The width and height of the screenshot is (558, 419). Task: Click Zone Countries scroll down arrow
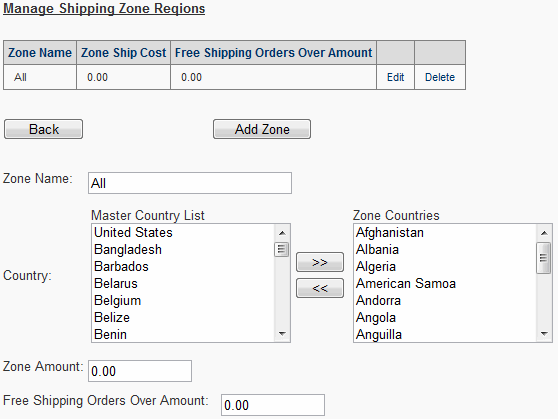click(544, 334)
